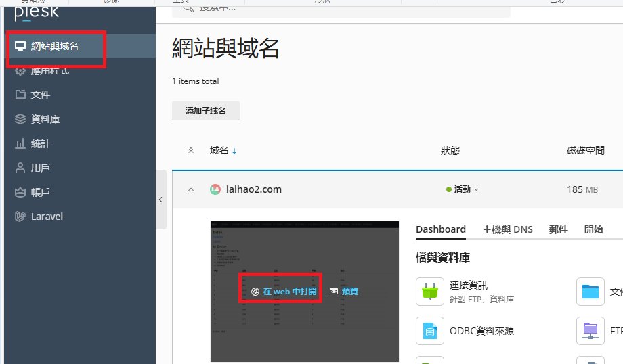Click the stacked layers icon beside 資料庫

tap(20, 119)
